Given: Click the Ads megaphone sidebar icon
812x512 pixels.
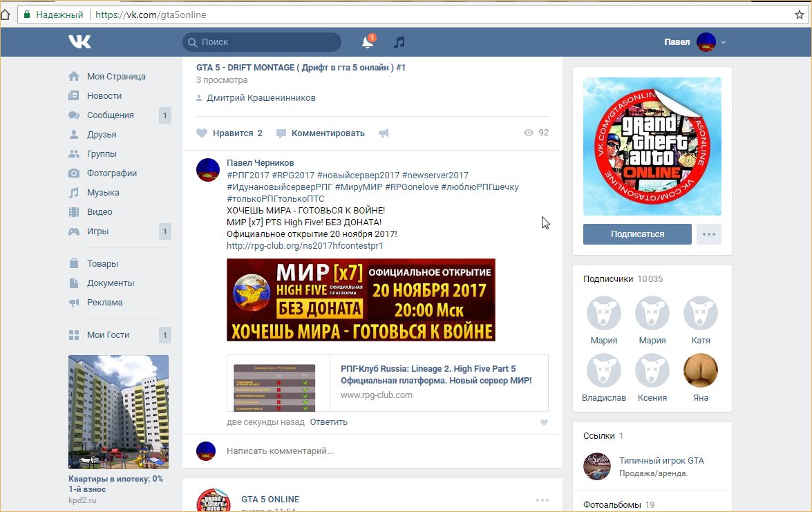Looking at the screenshot, I should (x=74, y=303).
